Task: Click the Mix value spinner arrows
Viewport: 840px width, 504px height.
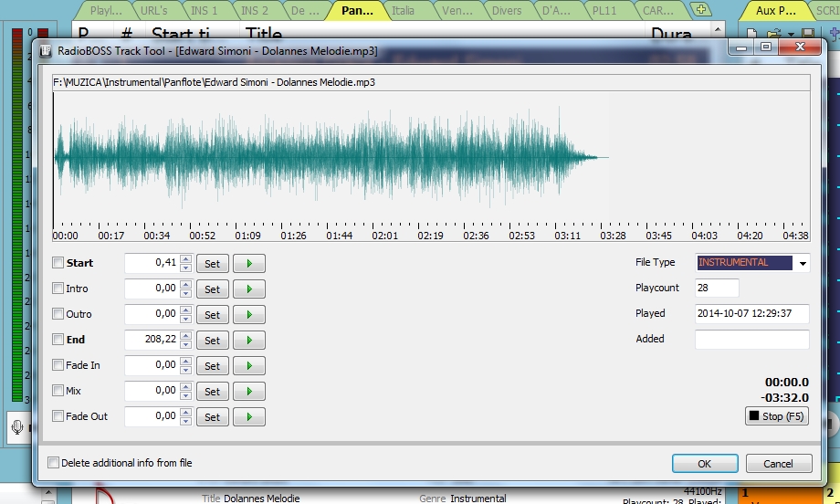Action: (186, 391)
